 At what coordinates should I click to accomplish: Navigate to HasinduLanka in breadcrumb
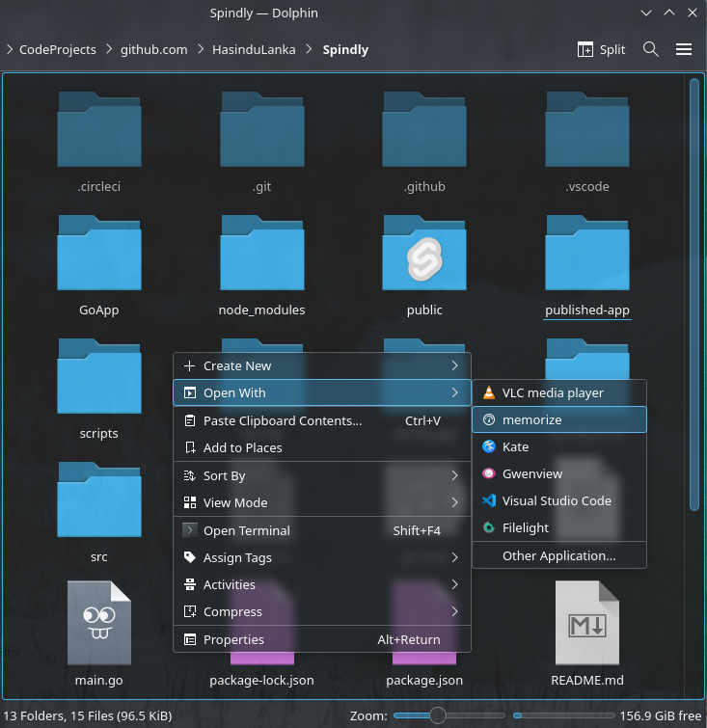254,49
